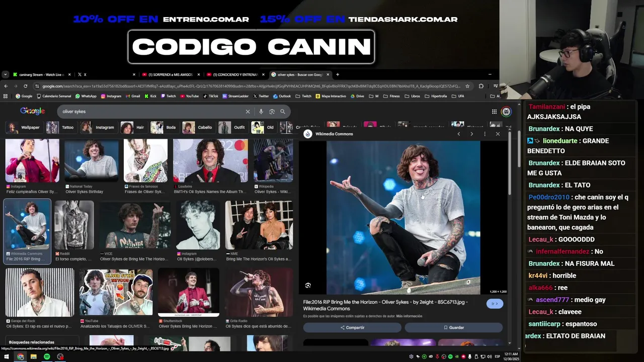Image resolution: width=644 pixels, height=362 pixels.
Task: Open the Mapa Interactivo bookmark
Action: [x=331, y=96]
